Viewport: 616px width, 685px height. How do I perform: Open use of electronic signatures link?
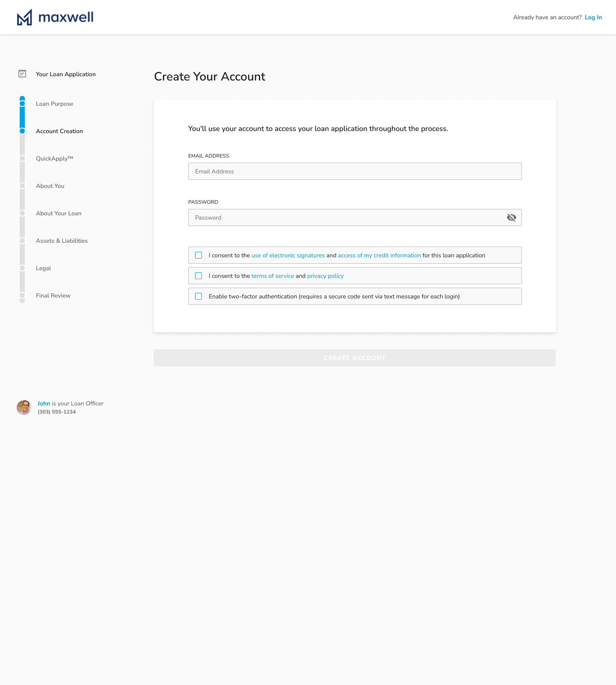[x=288, y=255]
